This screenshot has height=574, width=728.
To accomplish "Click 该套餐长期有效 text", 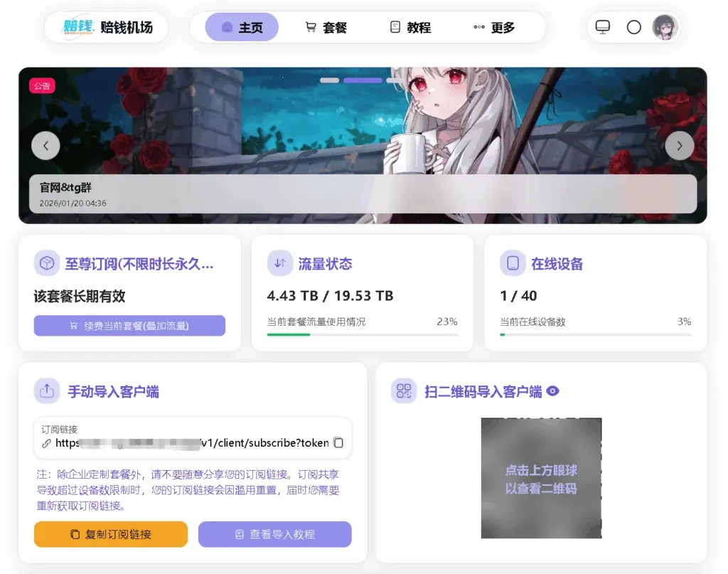I will tap(80, 297).
